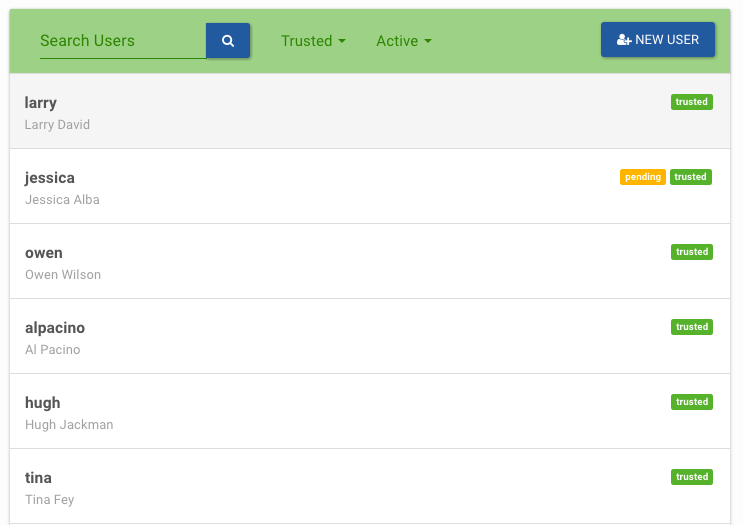Click the trusted badge on larry's row
Screen dimensions: 743x525
pos(691,102)
